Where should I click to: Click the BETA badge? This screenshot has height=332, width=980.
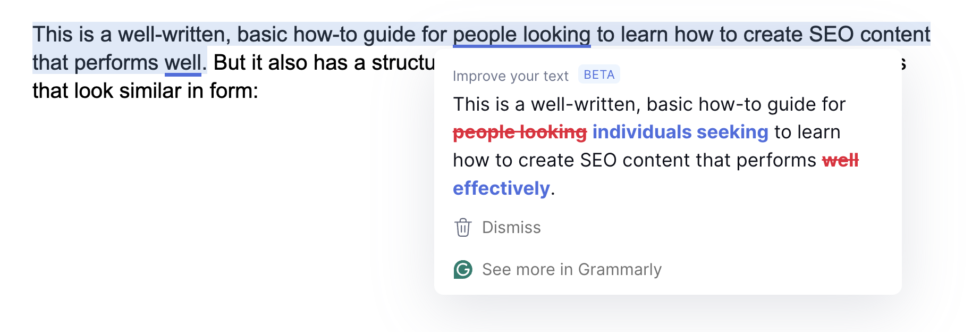[599, 75]
